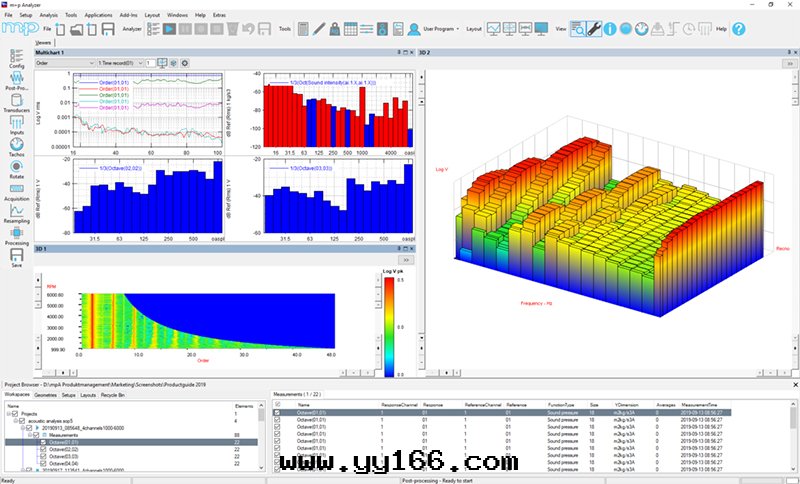The height and width of the screenshot is (484, 800).
Task: Open the Analysis menu
Action: 48,16
